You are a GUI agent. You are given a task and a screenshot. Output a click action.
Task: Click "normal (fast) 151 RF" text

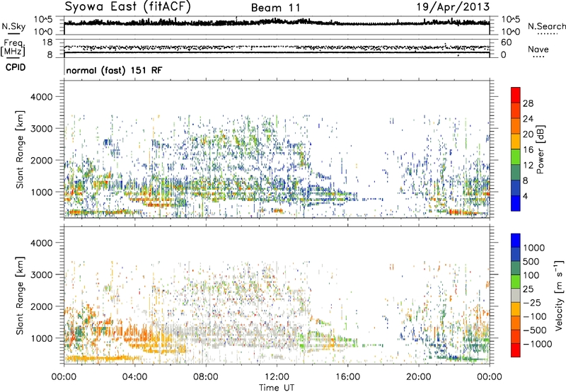tap(114, 70)
